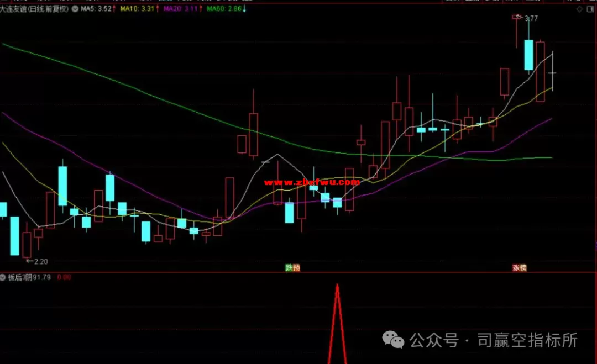The width and height of the screenshot is (597, 364).
Task: Select the MA10: 3.31 moving average label
Action: (x=138, y=9)
